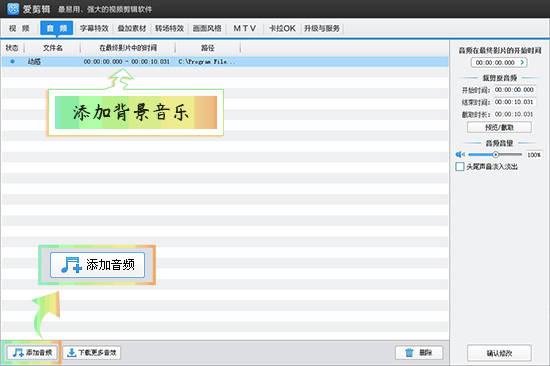
Task: Open the 升级与服务 tab
Action: click(x=322, y=28)
